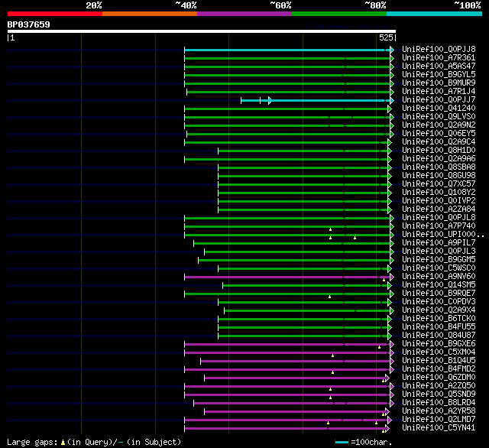Open hit UniRef100_Q2A9A6
The image size is (489, 448).
pyautogui.click(x=439, y=159)
